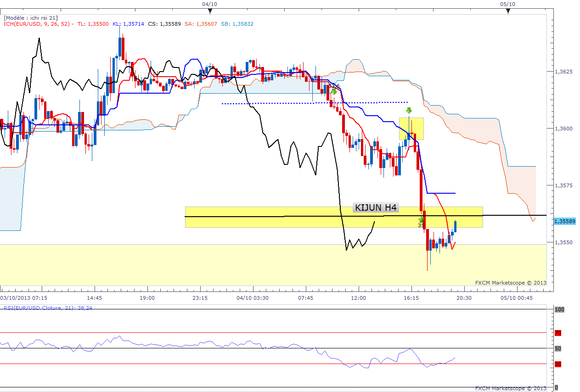Screen dimensions: 580x392
Task: Click the RSI 70 level marker
Action: point(558,333)
